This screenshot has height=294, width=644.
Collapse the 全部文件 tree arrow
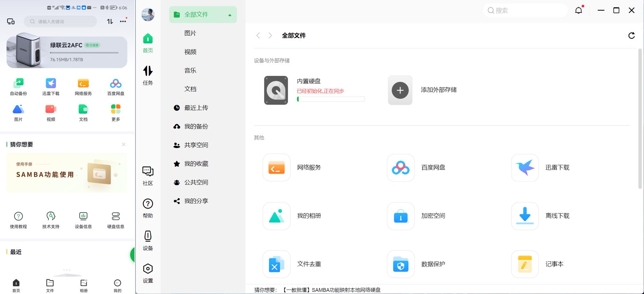tap(230, 15)
